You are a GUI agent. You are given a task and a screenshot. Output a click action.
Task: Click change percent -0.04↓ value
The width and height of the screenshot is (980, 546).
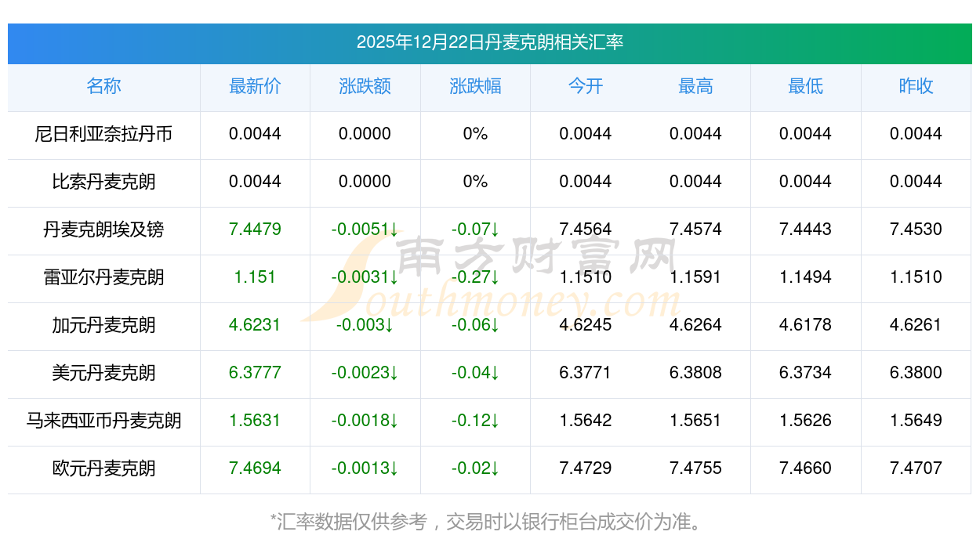475,373
